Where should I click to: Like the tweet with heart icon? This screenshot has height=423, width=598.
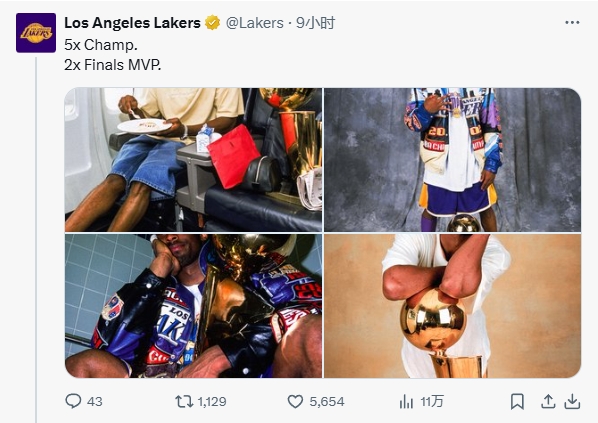[295, 401]
